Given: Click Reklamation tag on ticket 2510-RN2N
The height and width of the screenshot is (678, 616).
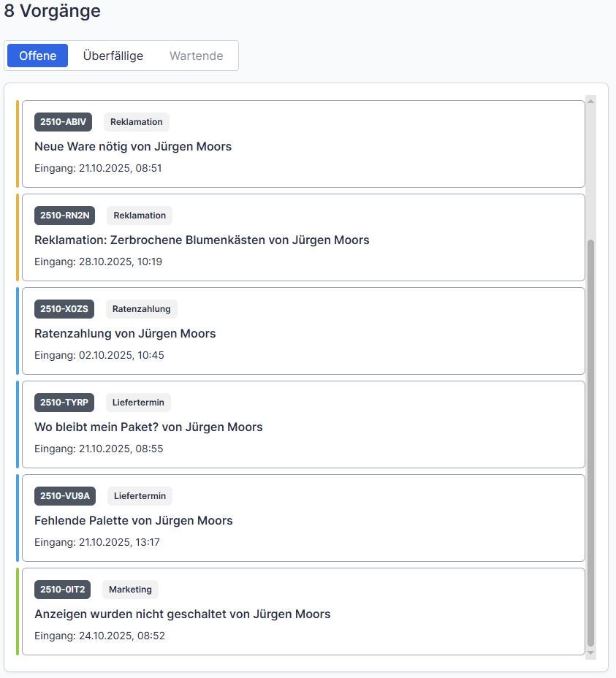Looking at the screenshot, I should click(x=140, y=216).
